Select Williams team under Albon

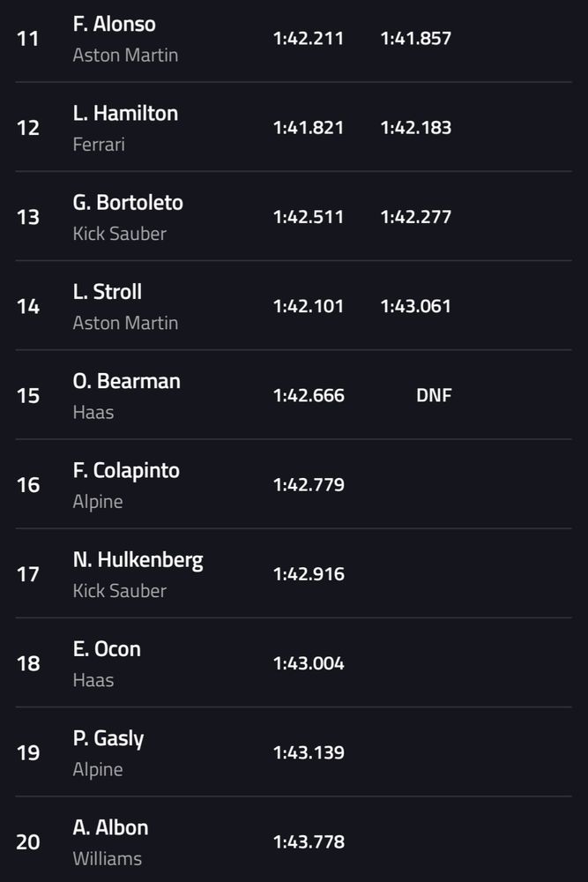107,858
